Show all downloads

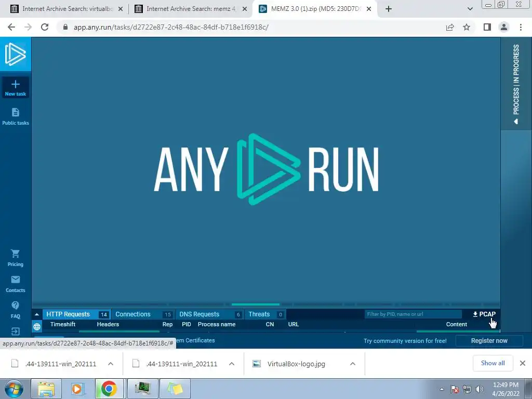(493, 363)
